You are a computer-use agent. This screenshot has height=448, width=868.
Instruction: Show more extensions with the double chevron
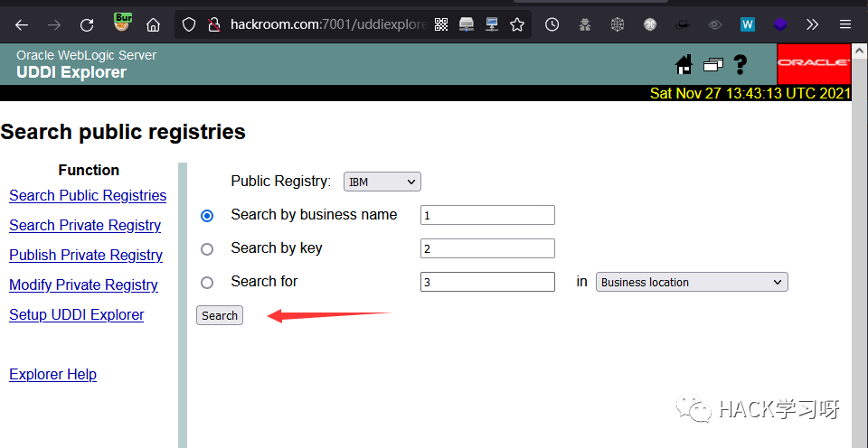coord(812,24)
